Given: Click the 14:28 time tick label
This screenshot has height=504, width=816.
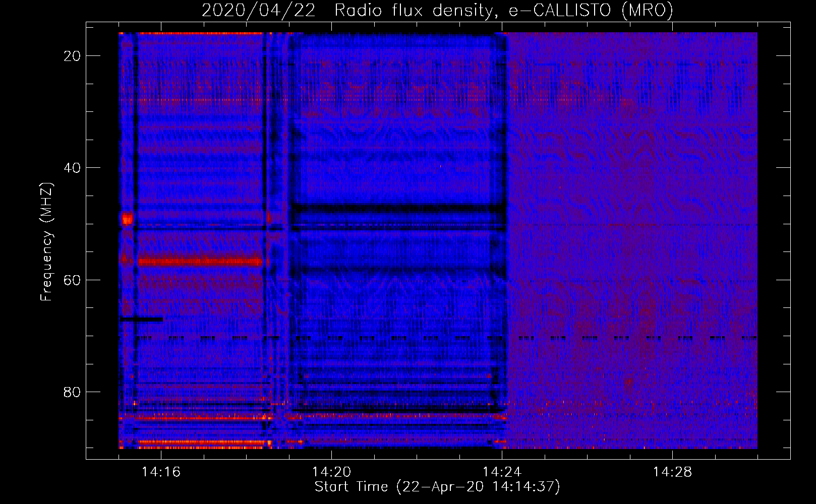Looking at the screenshot, I should tap(672, 472).
